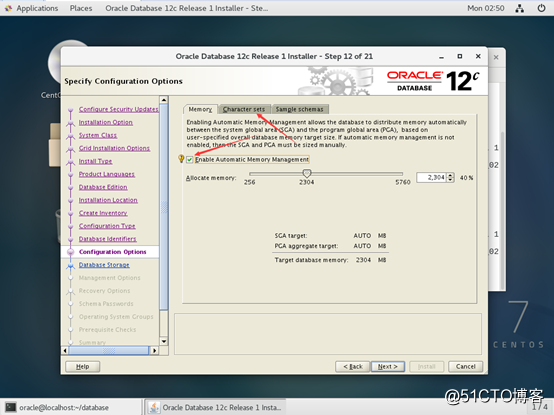The height and width of the screenshot is (415, 554).
Task: Switch to the Memory tab
Action: pyautogui.click(x=200, y=109)
